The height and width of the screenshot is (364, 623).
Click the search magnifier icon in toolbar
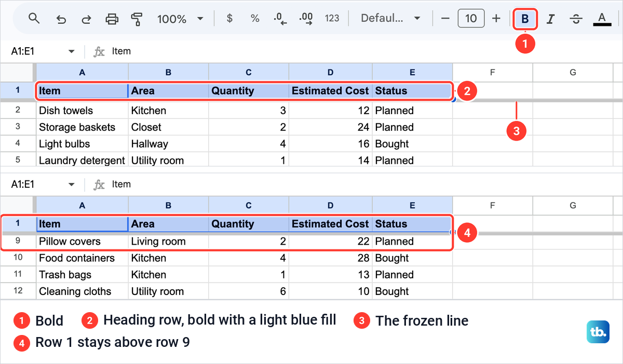34,19
